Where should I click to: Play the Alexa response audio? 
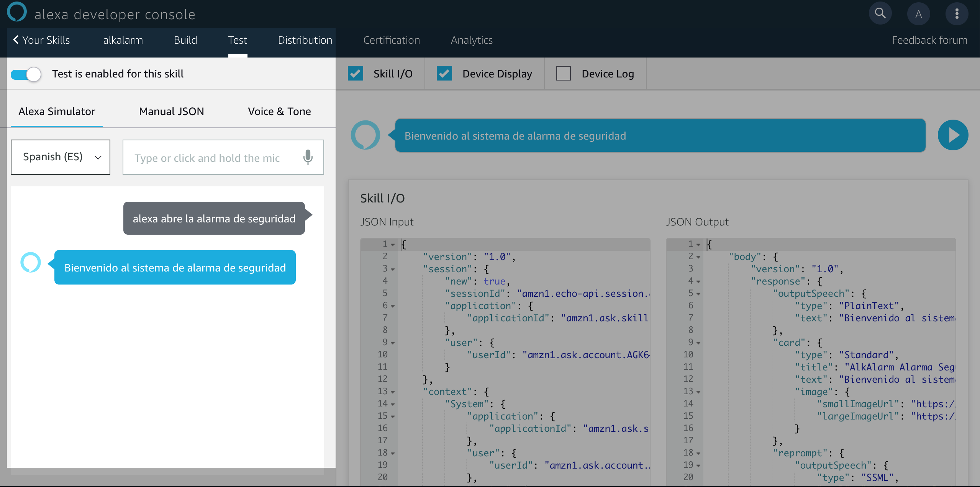[x=952, y=135]
